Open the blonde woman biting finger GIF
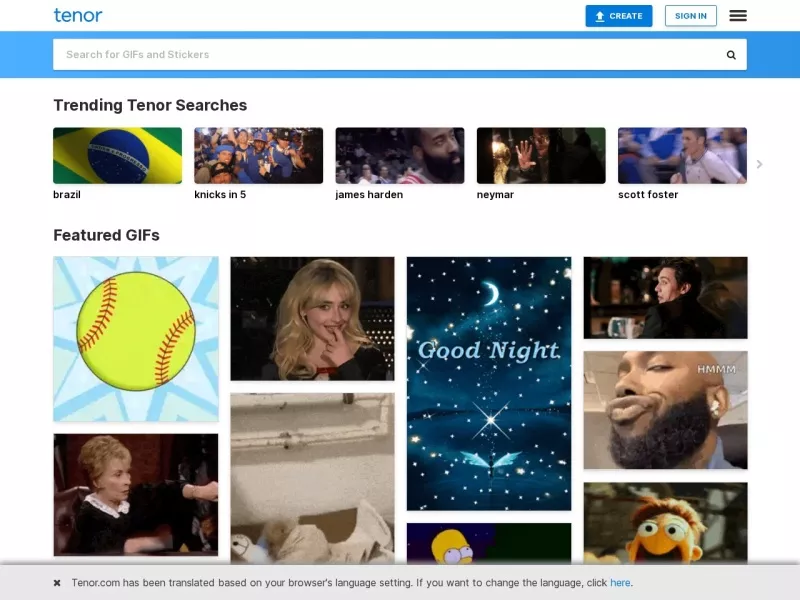Image resolution: width=800 pixels, height=600 pixels. [x=312, y=318]
